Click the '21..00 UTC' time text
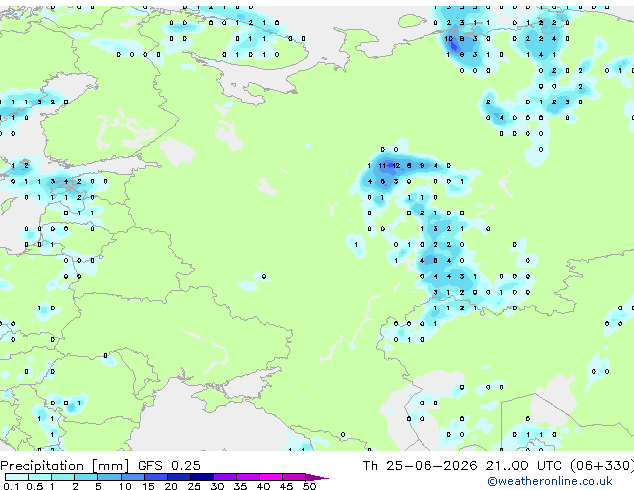This screenshot has width=634, height=490. [x=524, y=466]
